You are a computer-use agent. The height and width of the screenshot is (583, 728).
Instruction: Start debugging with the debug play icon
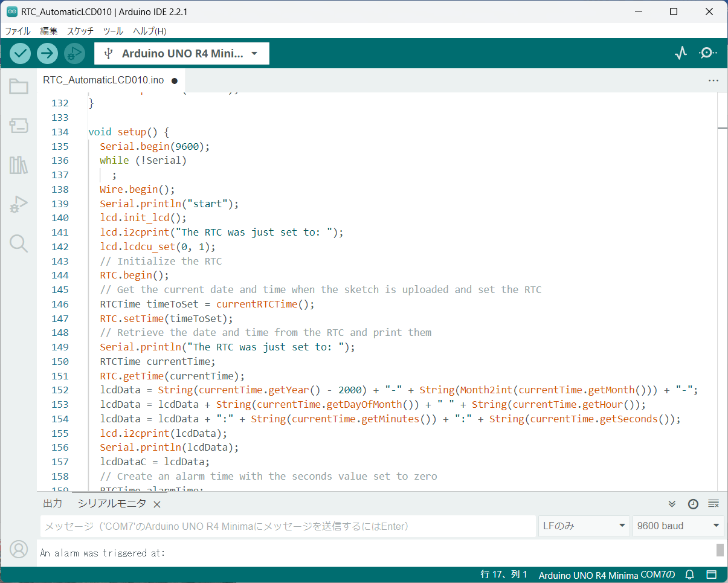pyautogui.click(x=74, y=53)
